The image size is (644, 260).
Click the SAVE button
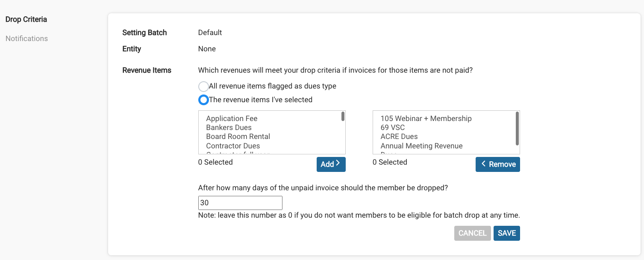507,233
